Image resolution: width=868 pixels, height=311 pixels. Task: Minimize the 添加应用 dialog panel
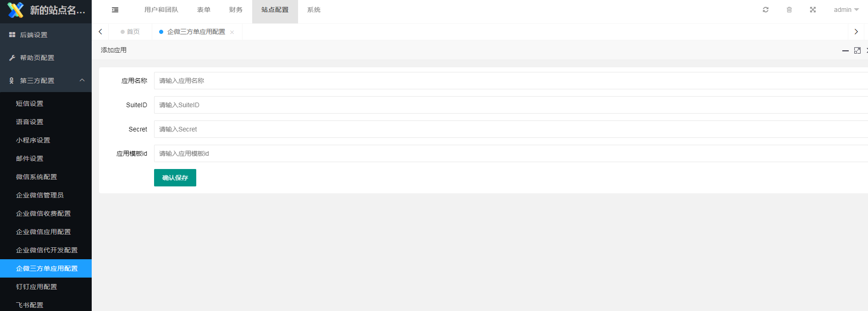click(845, 50)
